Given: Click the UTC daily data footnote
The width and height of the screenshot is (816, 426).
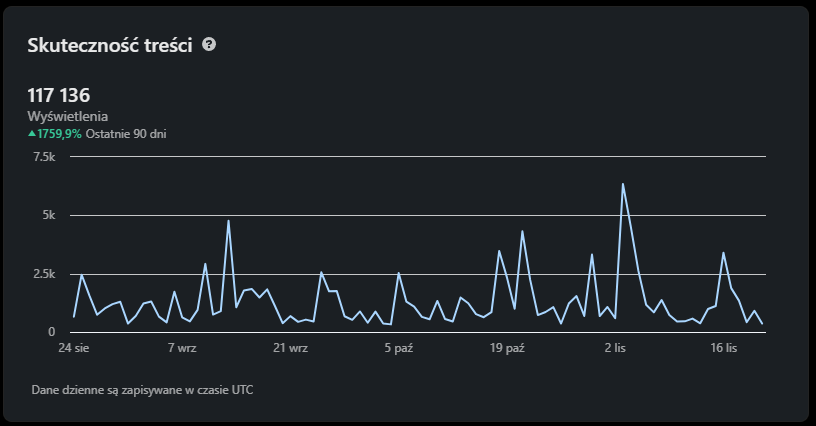Looking at the screenshot, I should click(142, 389).
